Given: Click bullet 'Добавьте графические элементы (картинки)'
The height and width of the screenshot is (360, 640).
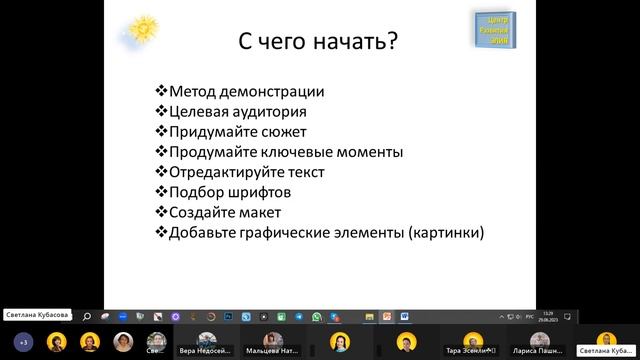Looking at the screenshot, I should (x=327, y=232).
